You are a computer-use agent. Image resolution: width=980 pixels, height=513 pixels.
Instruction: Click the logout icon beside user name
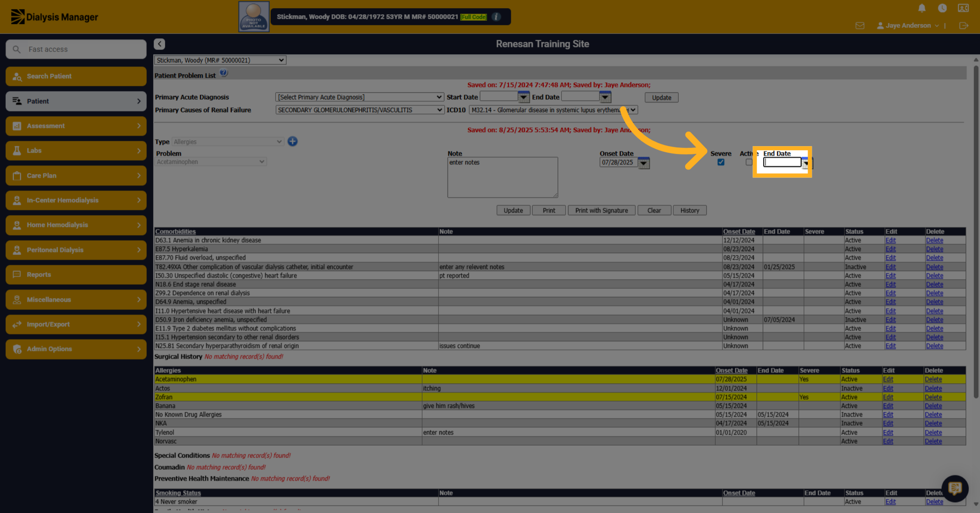[x=964, y=26]
